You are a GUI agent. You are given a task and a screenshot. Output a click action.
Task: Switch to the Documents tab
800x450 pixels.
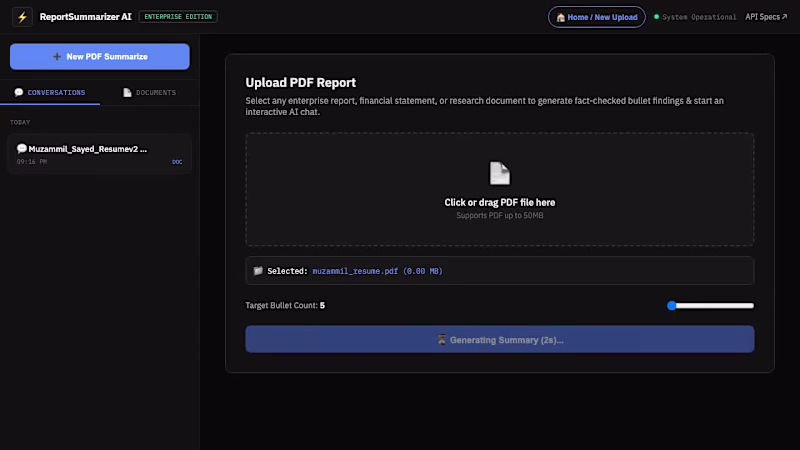point(149,92)
